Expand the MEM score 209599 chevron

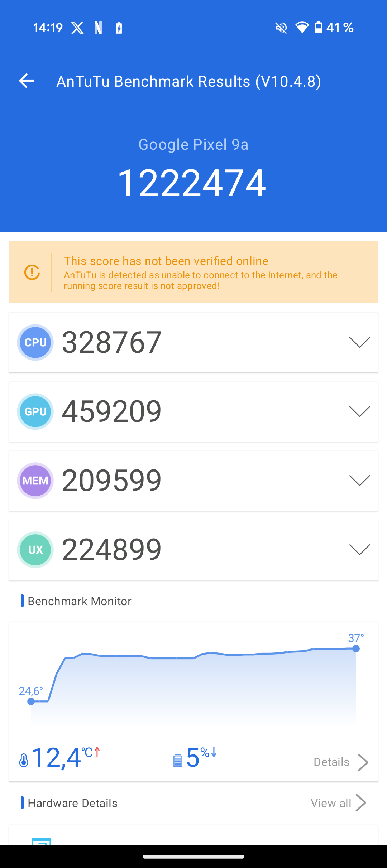coord(359,481)
